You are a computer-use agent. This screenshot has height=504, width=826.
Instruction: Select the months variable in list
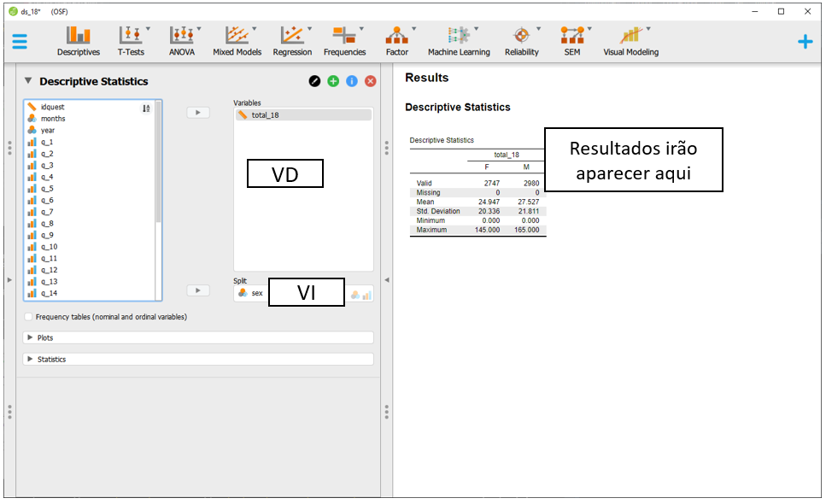pos(53,119)
